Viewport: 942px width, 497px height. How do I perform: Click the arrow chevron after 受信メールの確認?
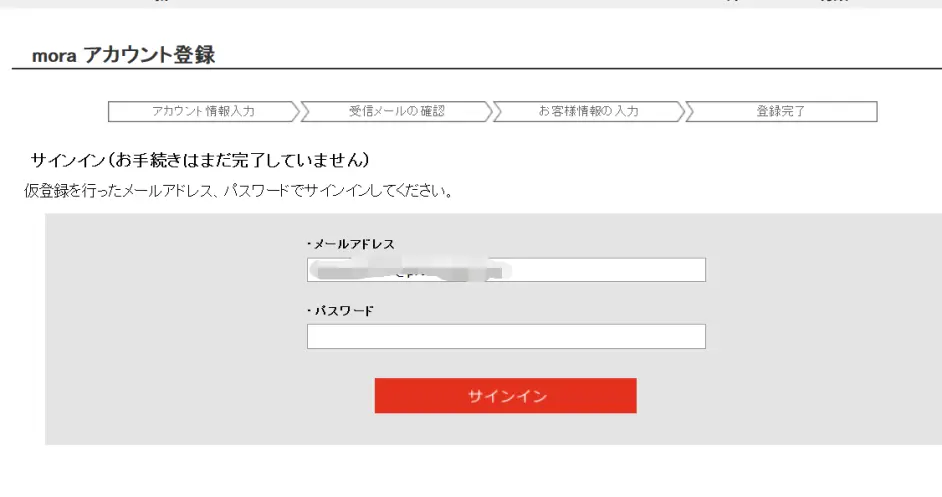(x=487, y=111)
